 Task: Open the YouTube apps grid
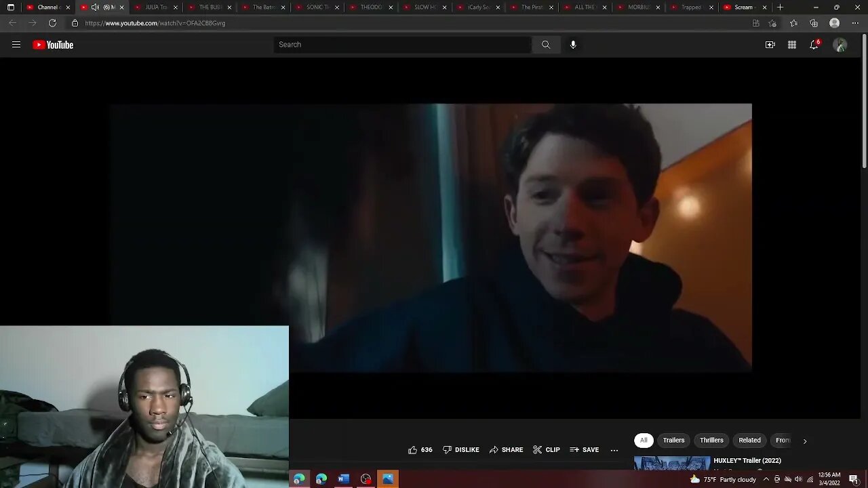792,45
